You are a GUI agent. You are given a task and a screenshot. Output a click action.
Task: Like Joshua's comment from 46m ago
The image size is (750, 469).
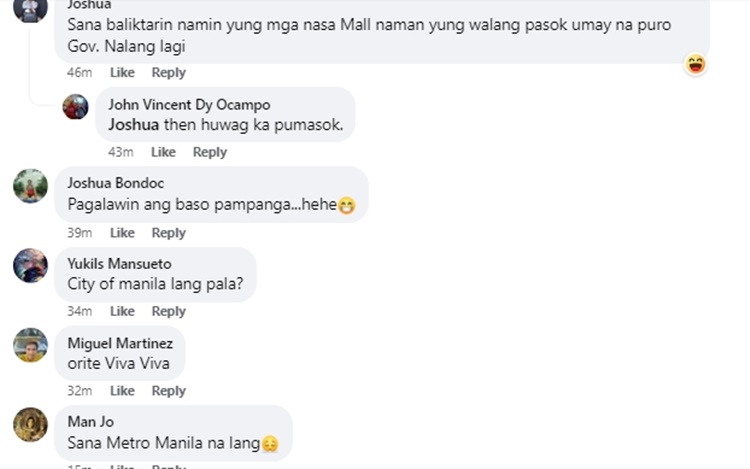click(x=122, y=73)
